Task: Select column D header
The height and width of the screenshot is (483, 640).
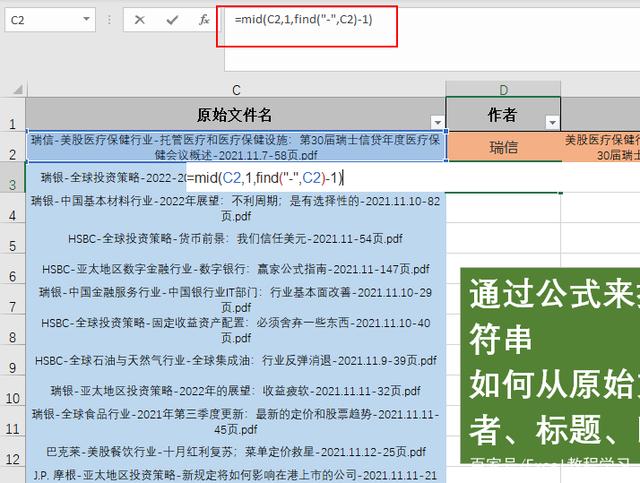Action: point(503,89)
